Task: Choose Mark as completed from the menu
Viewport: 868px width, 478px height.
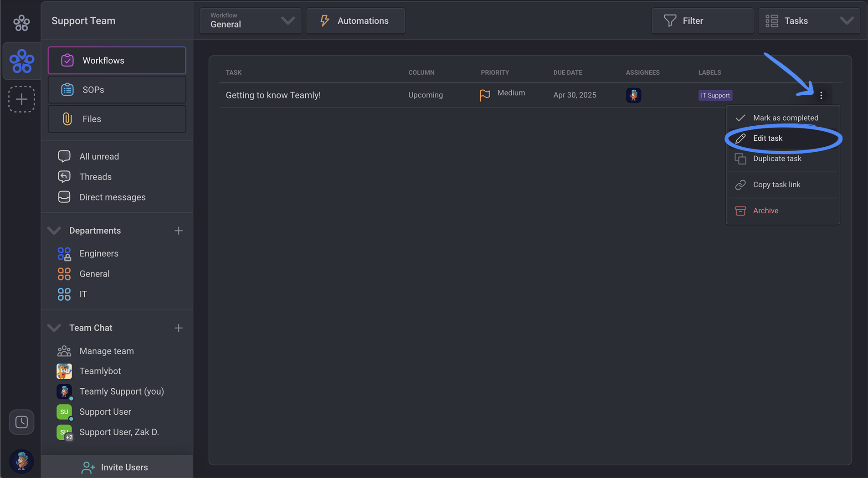Action: pyautogui.click(x=783, y=118)
